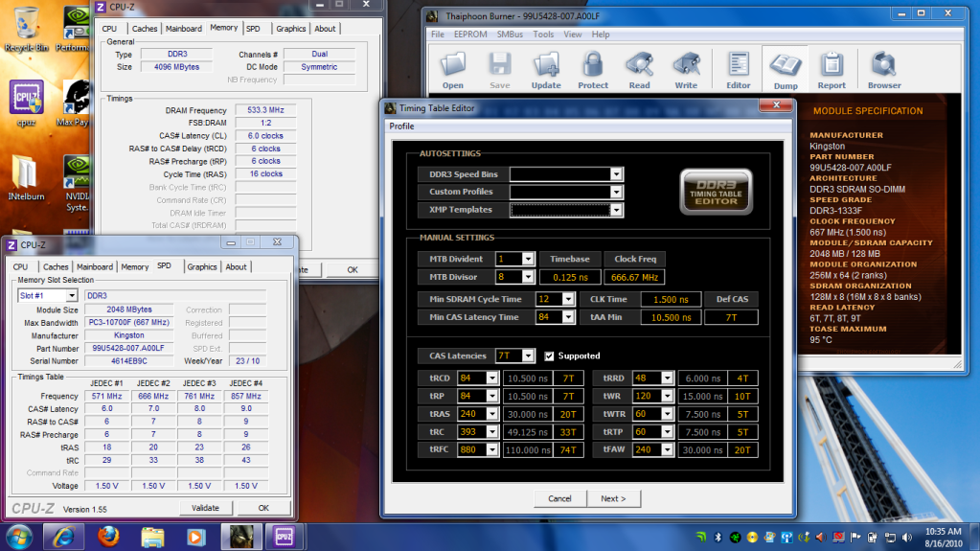Click the Save floppy icon in Thaiphoon Burner

coord(499,70)
